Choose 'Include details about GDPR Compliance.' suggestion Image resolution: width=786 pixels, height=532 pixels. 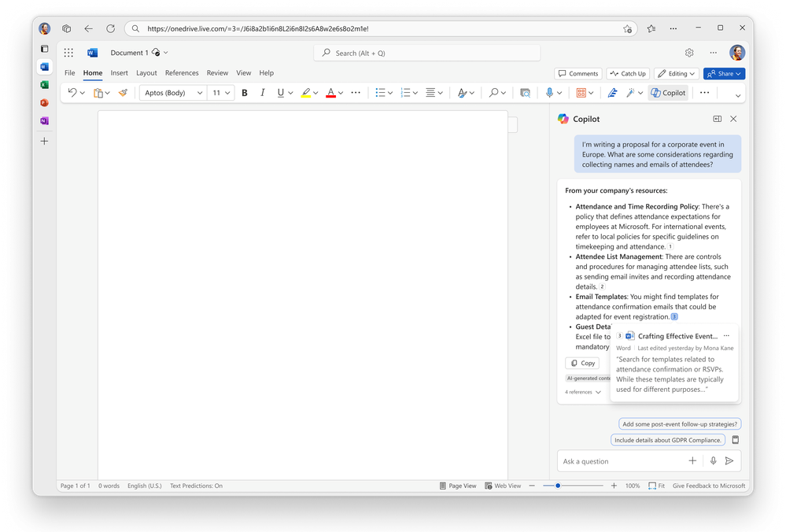668,440
